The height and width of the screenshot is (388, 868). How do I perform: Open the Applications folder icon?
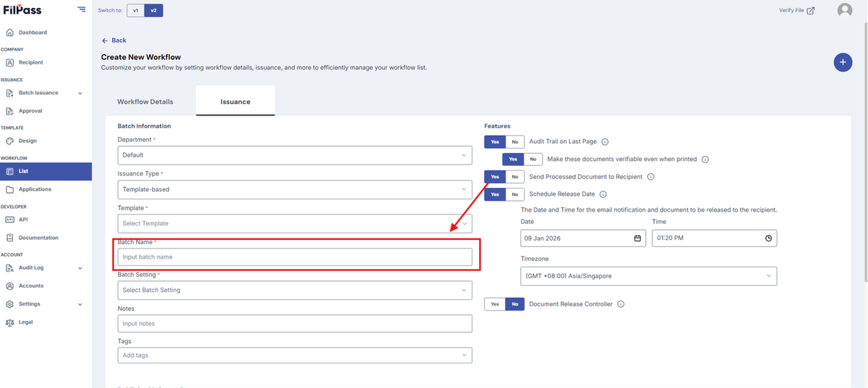coord(9,189)
